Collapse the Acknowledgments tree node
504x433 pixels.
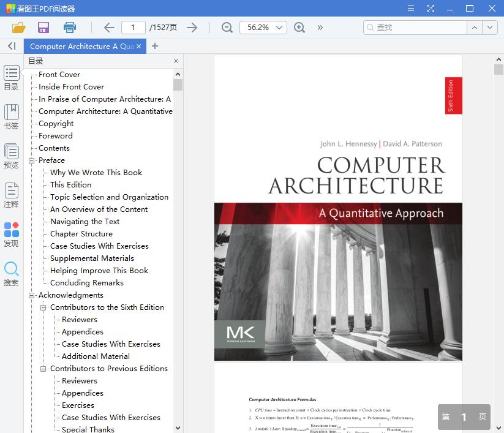click(31, 295)
